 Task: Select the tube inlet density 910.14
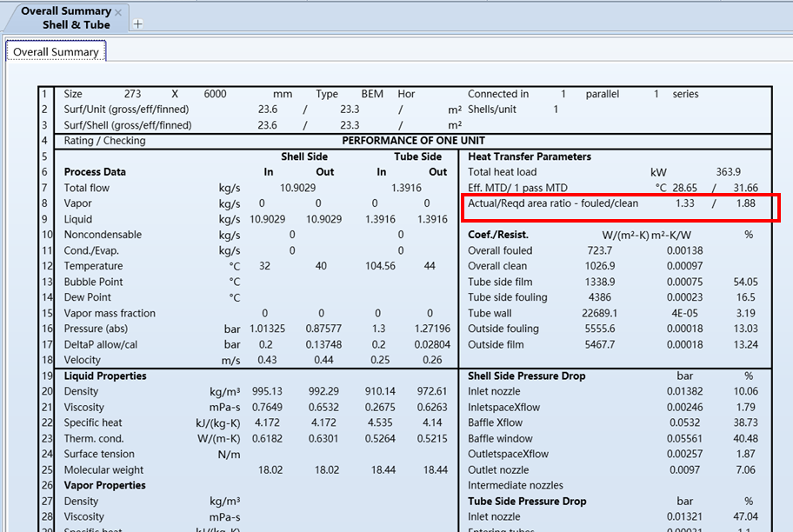click(x=380, y=391)
